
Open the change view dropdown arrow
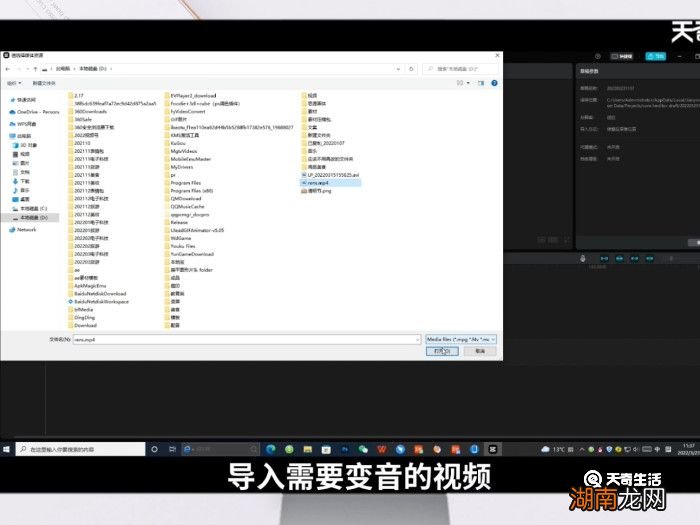click(468, 83)
